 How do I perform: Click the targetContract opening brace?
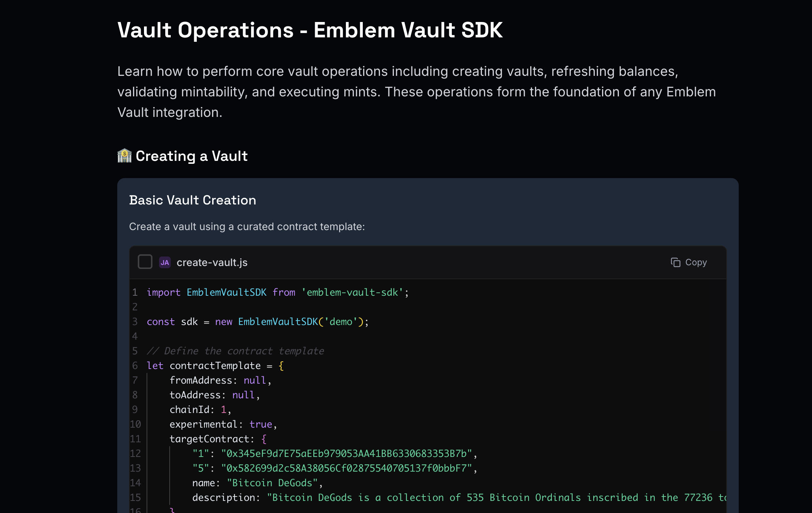point(264,439)
